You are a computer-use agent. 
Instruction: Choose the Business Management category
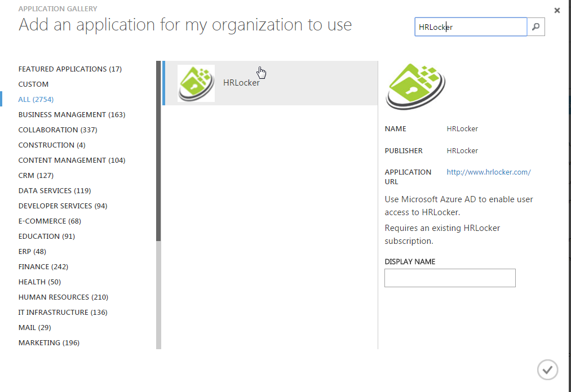click(x=72, y=115)
